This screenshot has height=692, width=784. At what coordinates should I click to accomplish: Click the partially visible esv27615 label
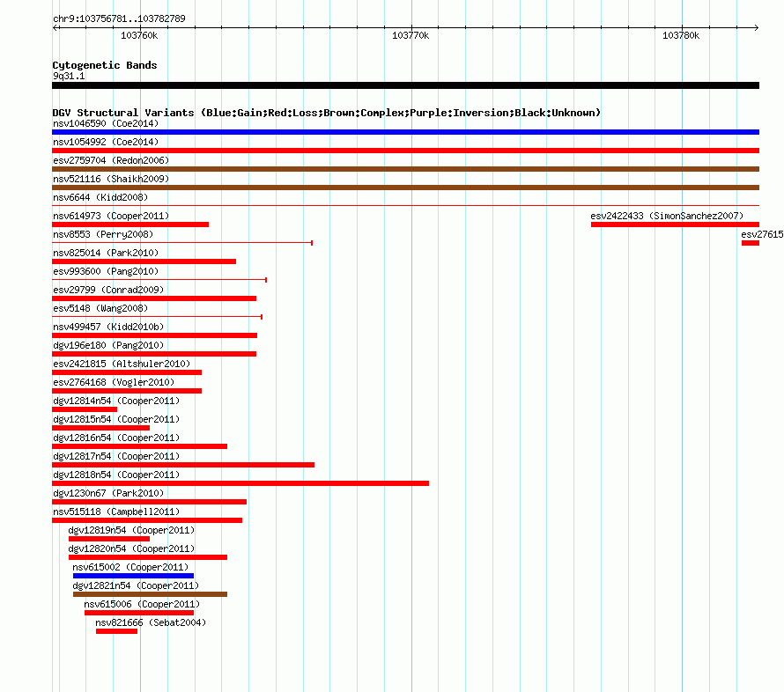click(x=763, y=234)
